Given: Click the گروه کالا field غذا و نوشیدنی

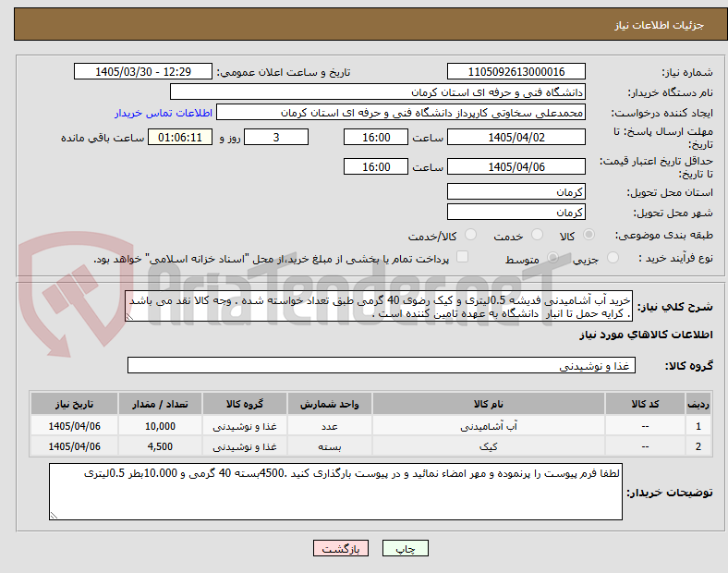Looking at the screenshot, I should [x=382, y=365].
